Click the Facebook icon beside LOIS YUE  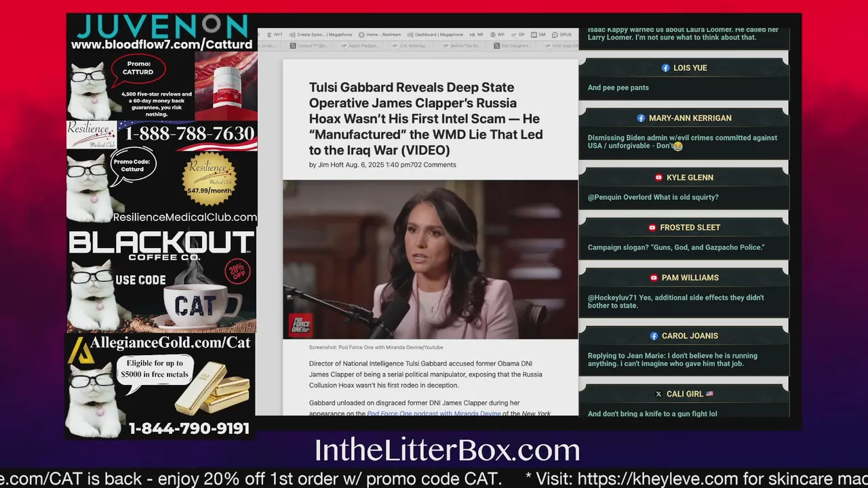click(666, 68)
